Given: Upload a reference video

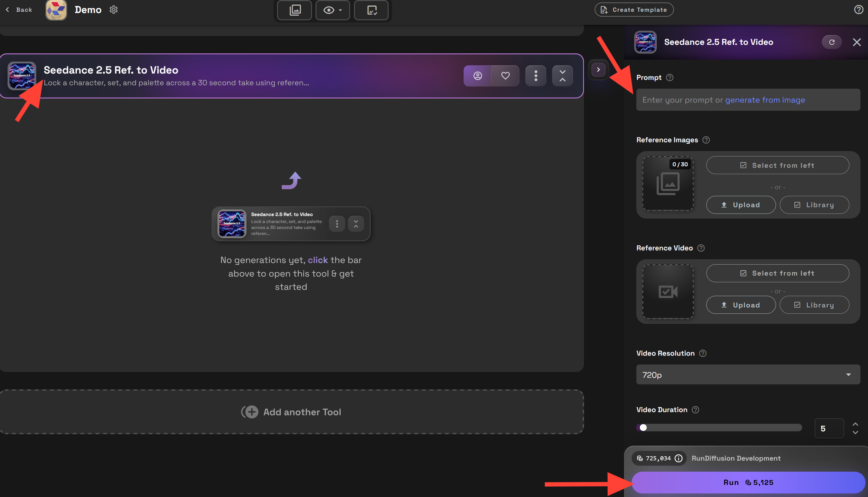Looking at the screenshot, I should (x=741, y=305).
